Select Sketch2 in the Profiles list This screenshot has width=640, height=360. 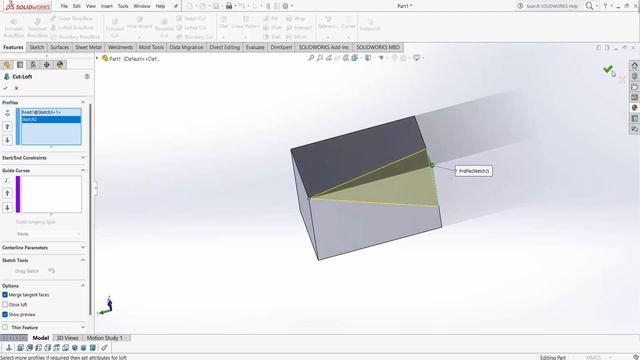[51, 119]
